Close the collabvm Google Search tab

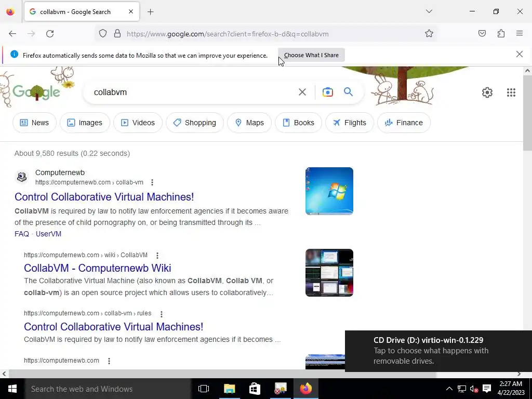(131, 11)
